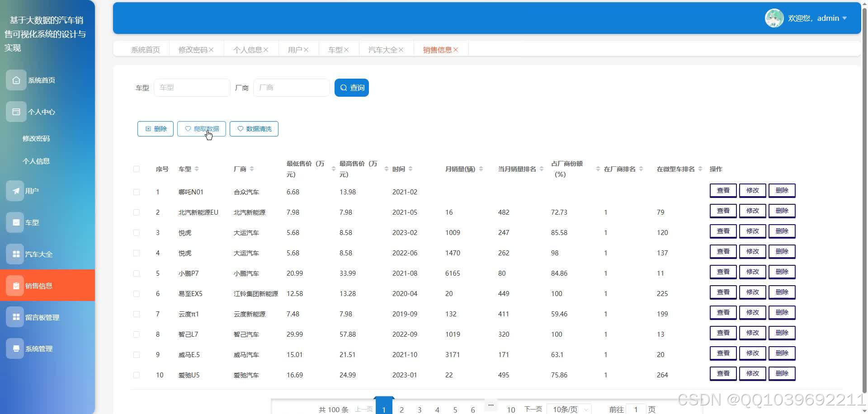
Task: Switch to the 修改密码 tab
Action: tap(193, 50)
